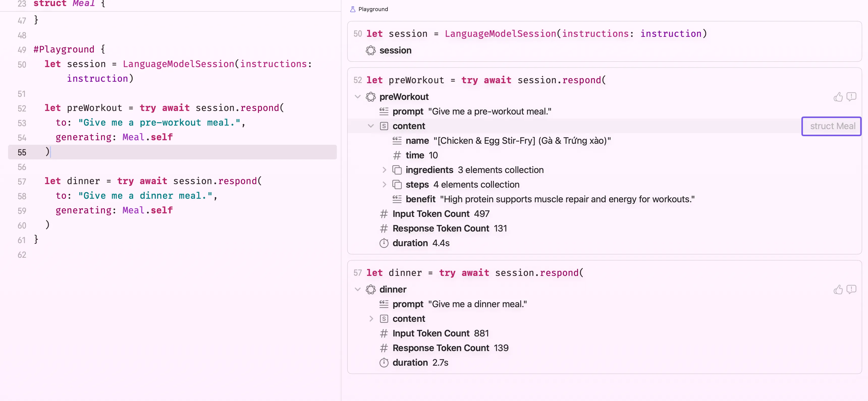
Task: Click hash icon beside Input Token Count 497
Action: pyautogui.click(x=384, y=214)
